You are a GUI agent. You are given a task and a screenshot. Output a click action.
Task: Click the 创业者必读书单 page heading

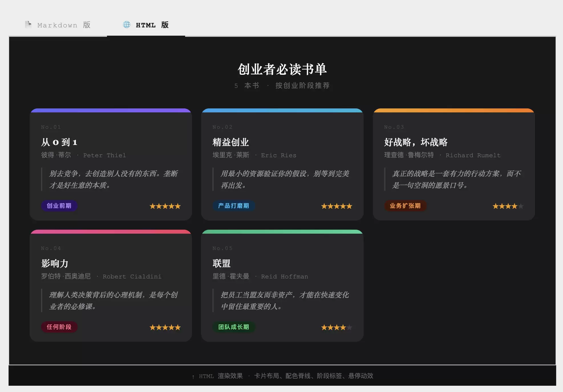tap(282, 69)
